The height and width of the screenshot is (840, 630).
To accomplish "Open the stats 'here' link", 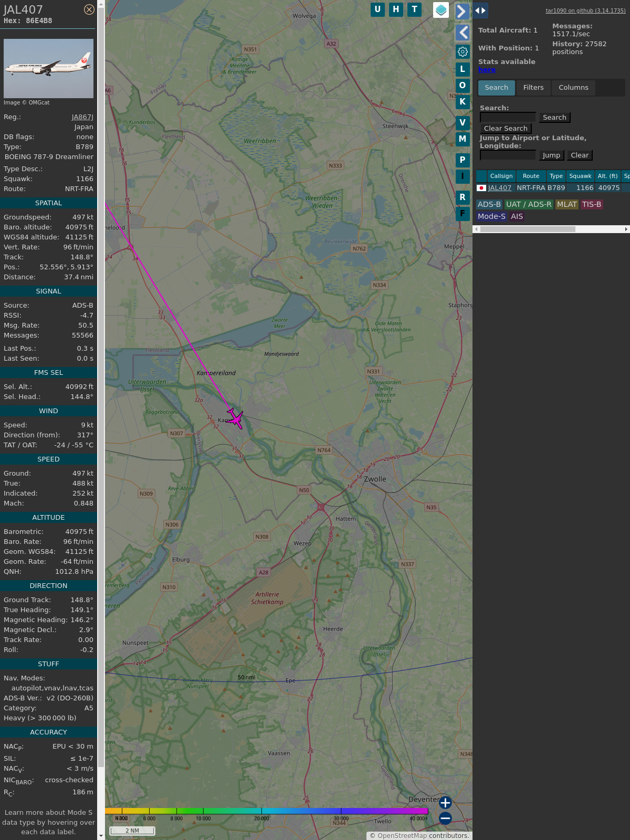I will click(487, 70).
